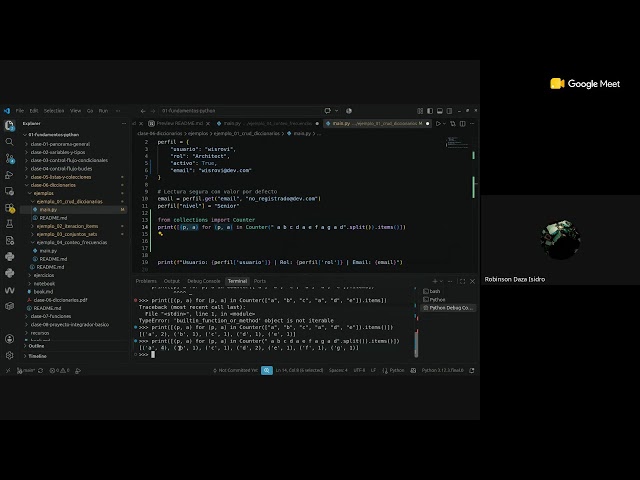The width and height of the screenshot is (640, 480).
Task: Click the command center search box
Action: [240, 111]
